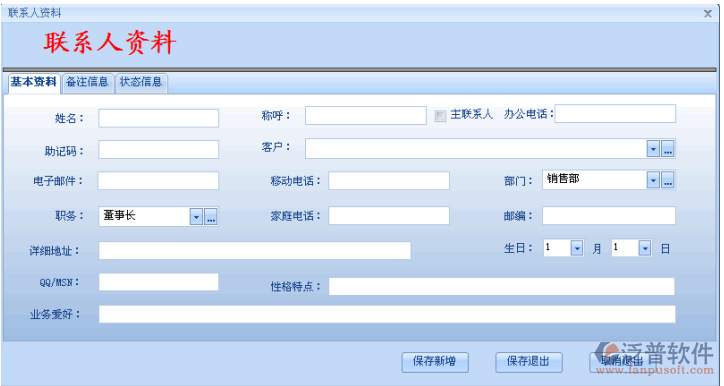Expand the 客户 dropdown arrow
This screenshot has width=724, height=386.
pyautogui.click(x=653, y=149)
